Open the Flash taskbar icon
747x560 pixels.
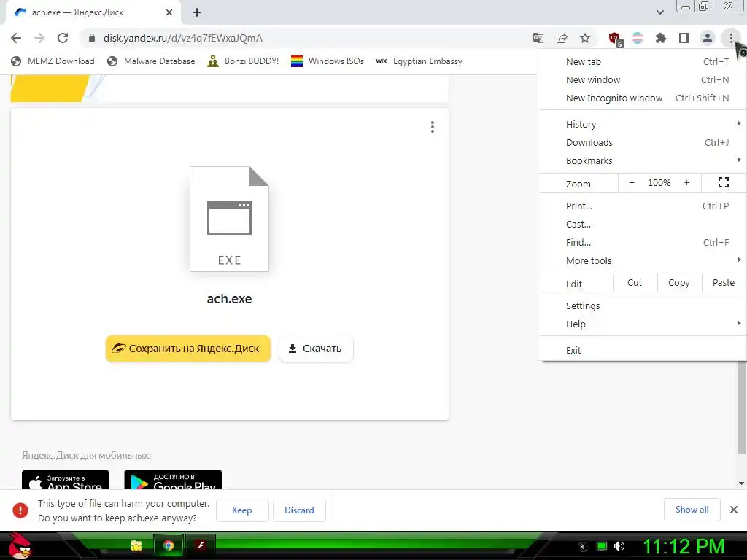[x=201, y=545]
